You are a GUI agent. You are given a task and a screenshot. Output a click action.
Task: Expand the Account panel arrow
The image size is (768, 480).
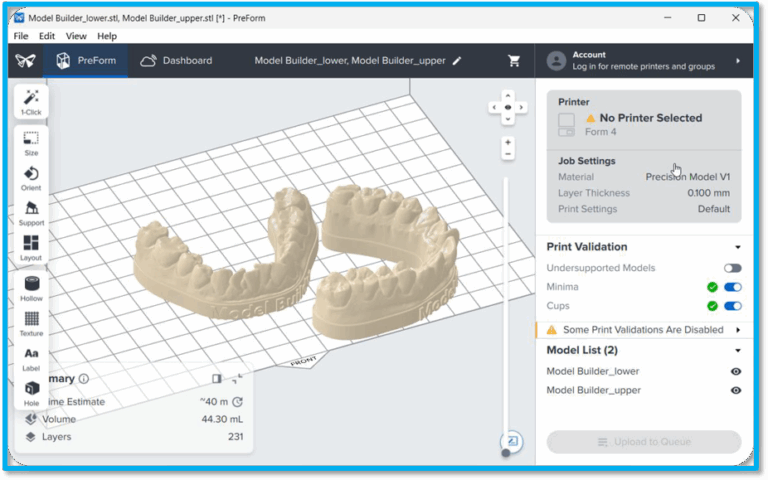[738, 61]
